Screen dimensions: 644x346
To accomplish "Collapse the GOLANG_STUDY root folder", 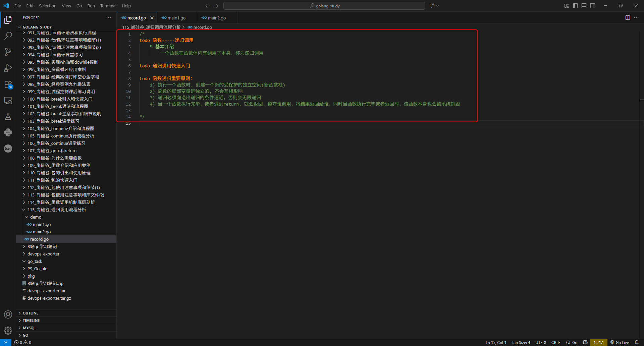I will click(x=66, y=27).
